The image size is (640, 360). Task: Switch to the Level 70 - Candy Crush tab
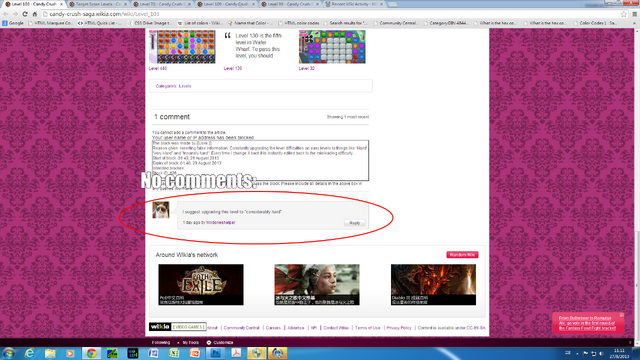pyautogui.click(x=162, y=4)
